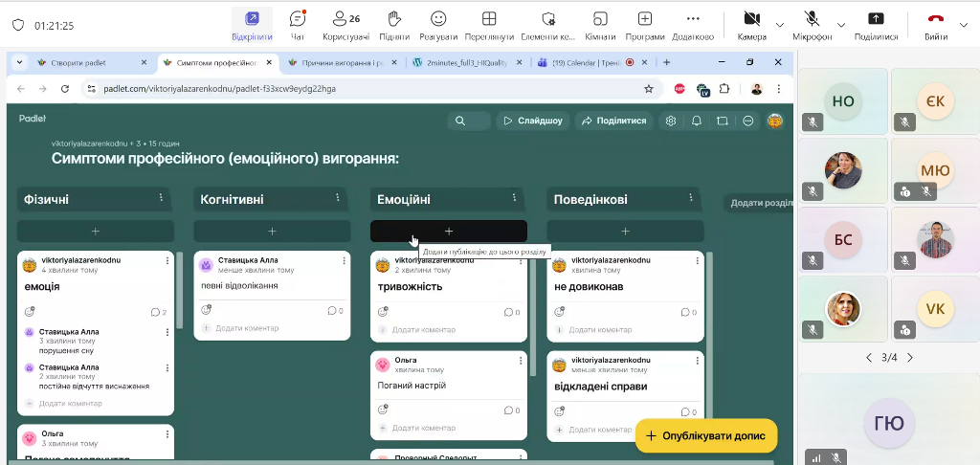
Task: Go to next participants page arrow
Action: coord(910,358)
